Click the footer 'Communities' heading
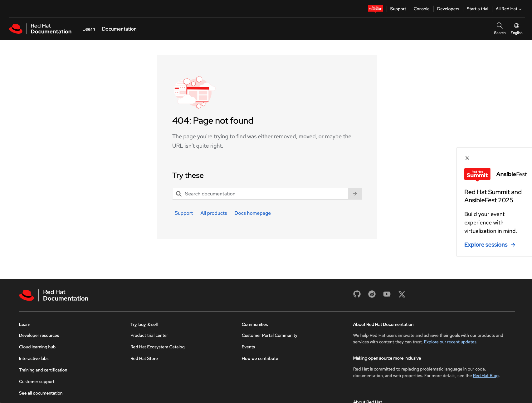 (255, 324)
